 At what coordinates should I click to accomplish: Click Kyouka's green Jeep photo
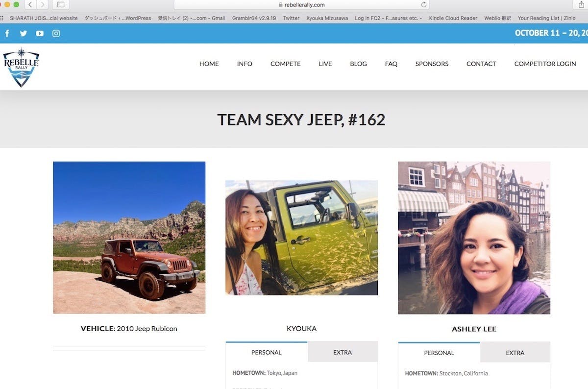(301, 238)
